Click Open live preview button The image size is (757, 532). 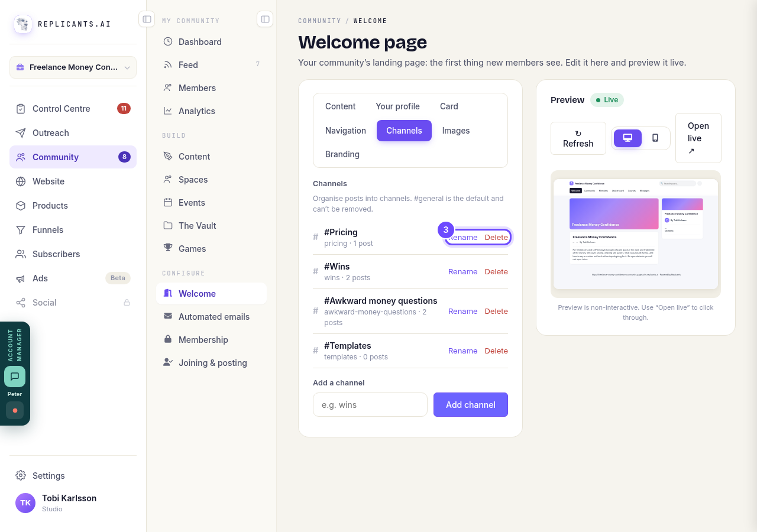click(698, 138)
